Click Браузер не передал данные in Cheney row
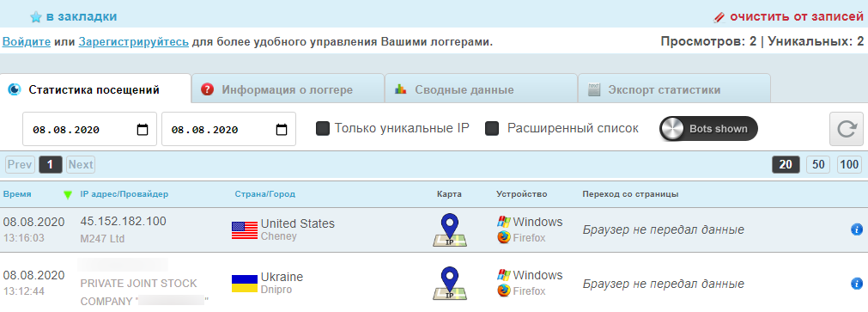 [663, 229]
